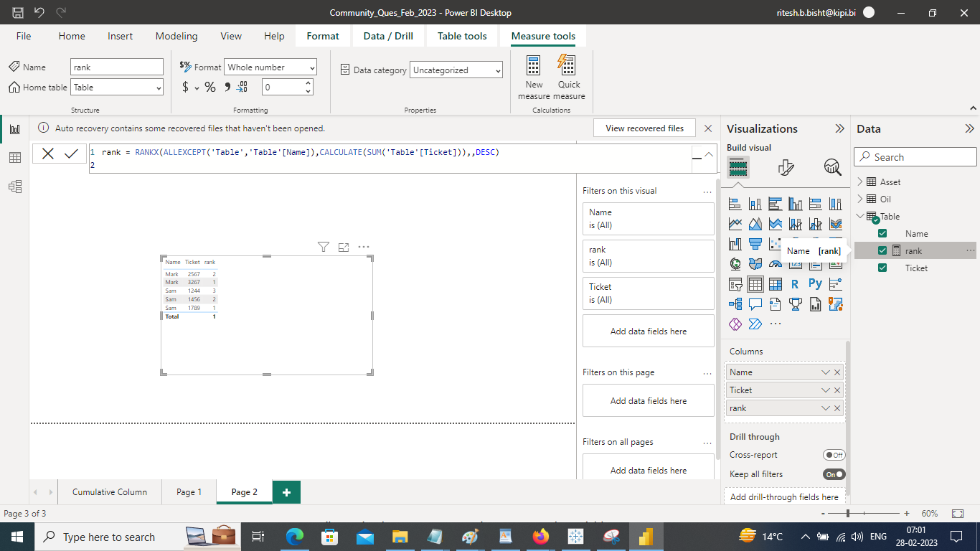Select the Python visual icon
Image resolution: width=980 pixels, height=551 pixels.
(x=816, y=284)
